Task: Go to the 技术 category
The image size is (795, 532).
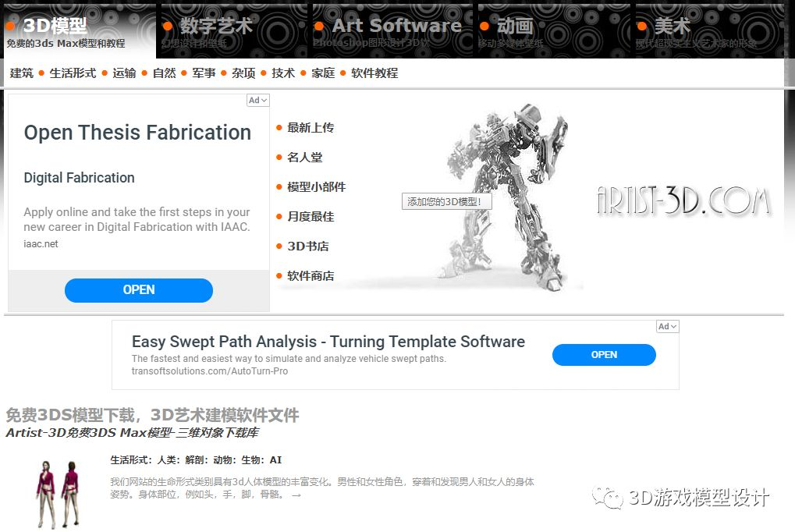Action: pos(283,73)
